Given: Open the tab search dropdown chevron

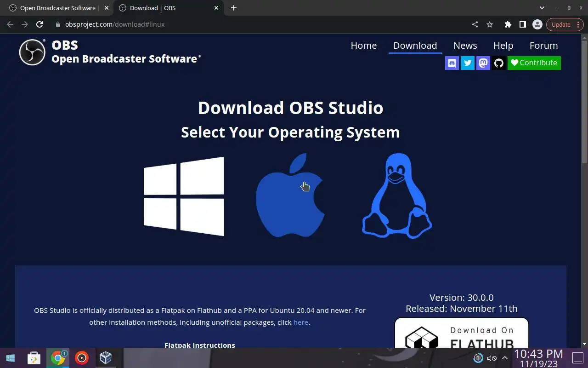Looking at the screenshot, I should [542, 8].
